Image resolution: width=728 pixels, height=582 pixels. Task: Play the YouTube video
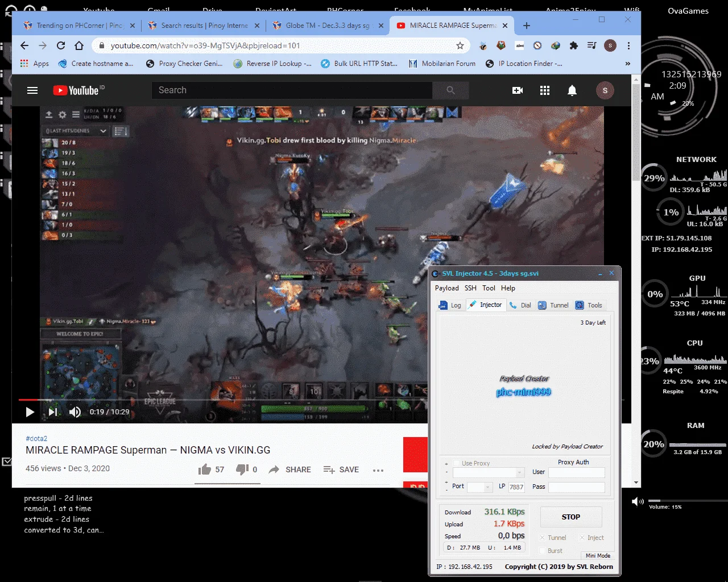[30, 412]
